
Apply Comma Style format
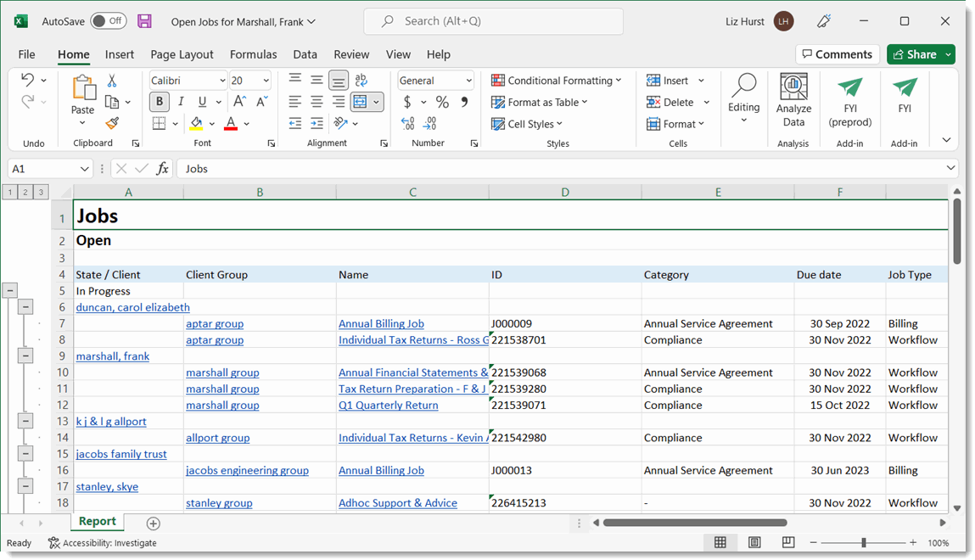coord(464,101)
